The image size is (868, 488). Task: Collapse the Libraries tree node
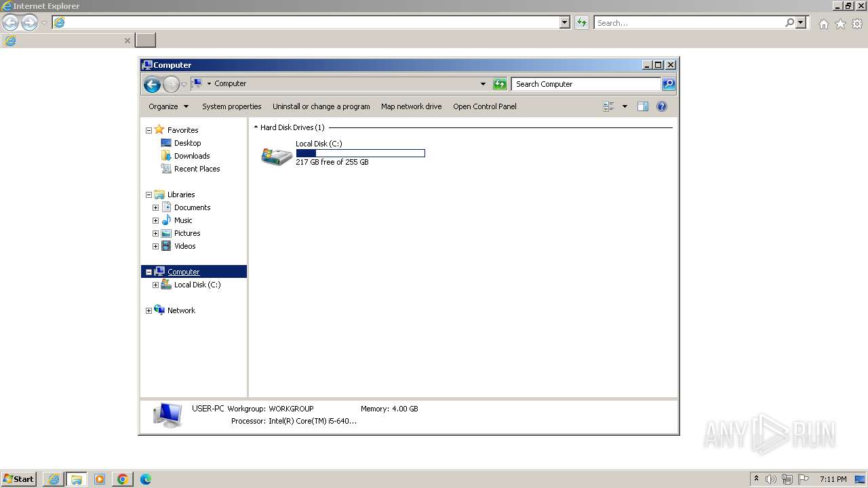(149, 195)
